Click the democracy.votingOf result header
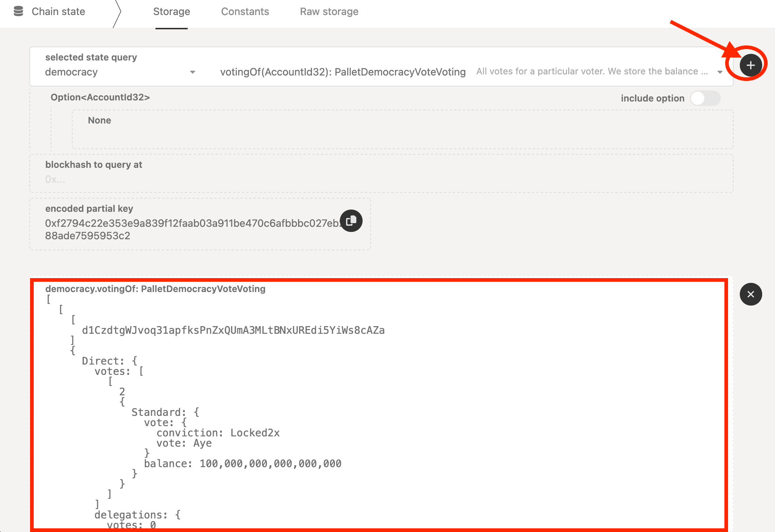Screen dimensions: 775x532 pyautogui.click(x=155, y=289)
